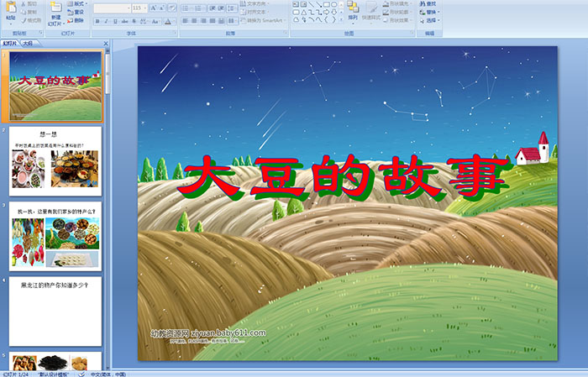Image resolution: width=588 pixels, height=377 pixels.
Task: Close the slides/outline pane with X
Action: click(x=106, y=42)
